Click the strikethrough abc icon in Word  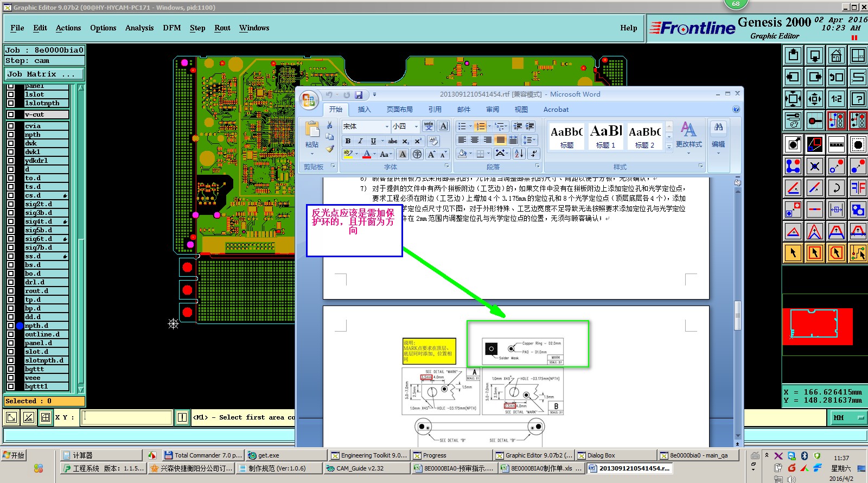[393, 141]
